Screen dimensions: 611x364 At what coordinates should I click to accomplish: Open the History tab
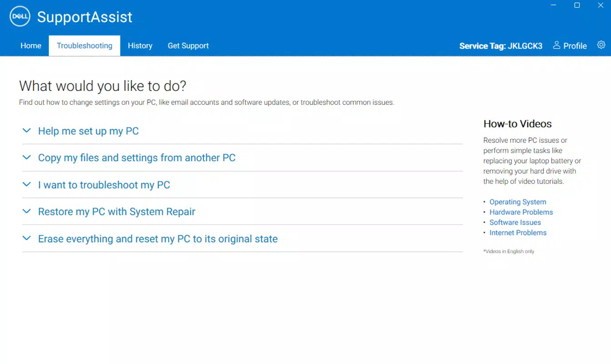140,45
